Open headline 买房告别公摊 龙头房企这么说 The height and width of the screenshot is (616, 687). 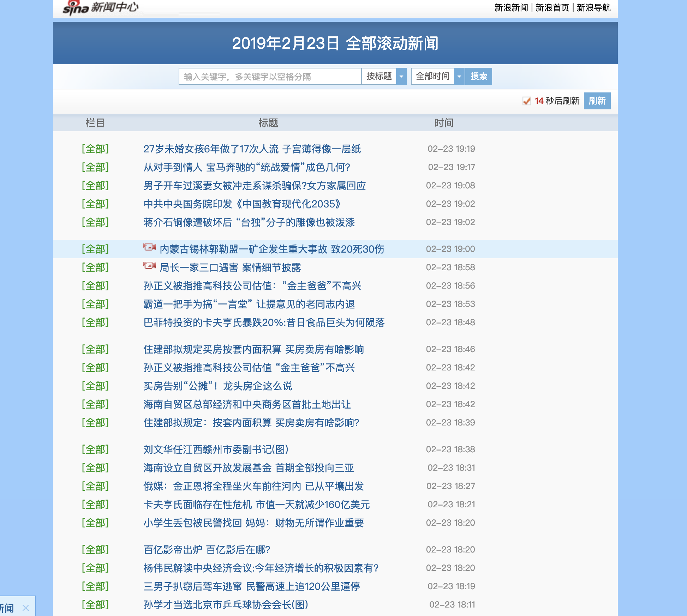tap(217, 386)
